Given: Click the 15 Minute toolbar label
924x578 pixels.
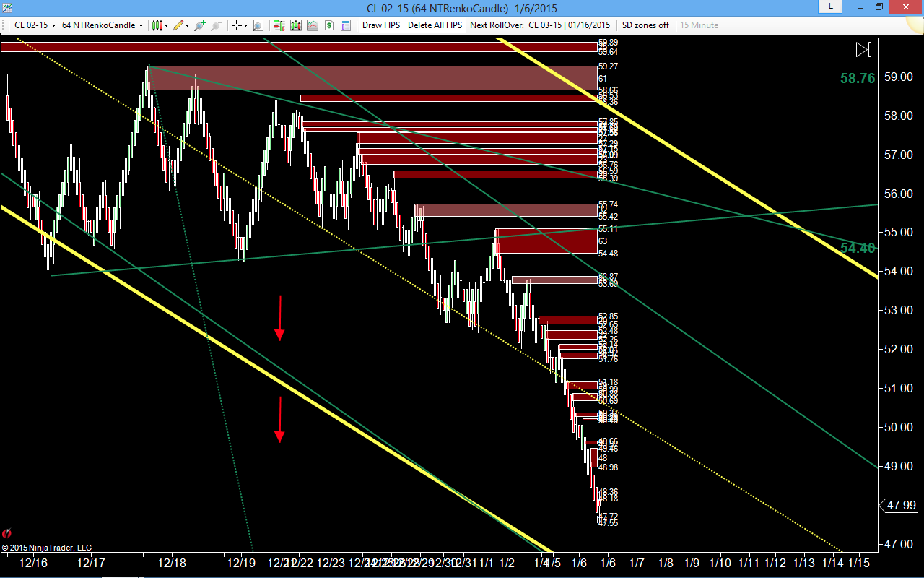Looking at the screenshot, I should [x=698, y=25].
